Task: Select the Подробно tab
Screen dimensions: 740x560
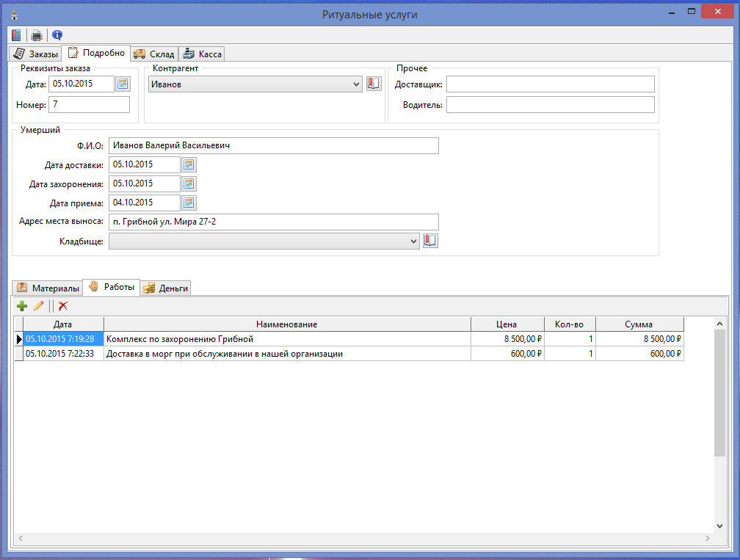Action: [x=96, y=53]
